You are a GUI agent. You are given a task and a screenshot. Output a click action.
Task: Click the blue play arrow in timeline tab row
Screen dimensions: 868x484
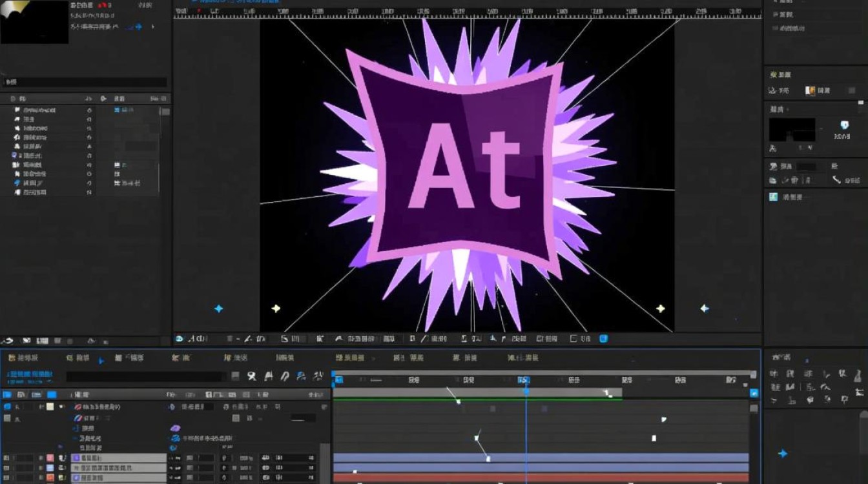[101, 361]
